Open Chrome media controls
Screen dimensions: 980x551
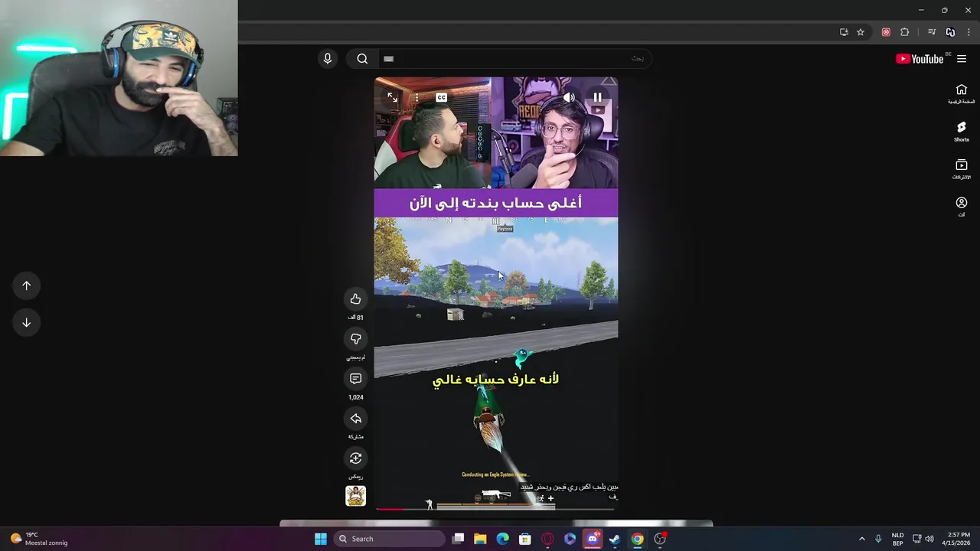pos(932,32)
